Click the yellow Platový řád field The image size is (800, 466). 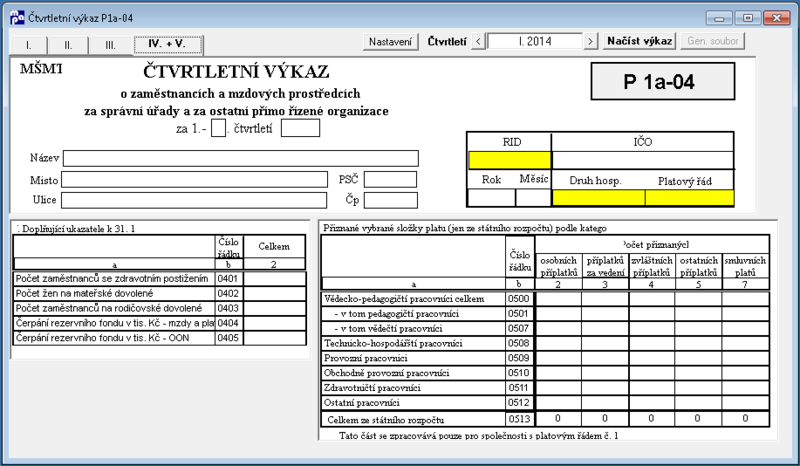689,198
